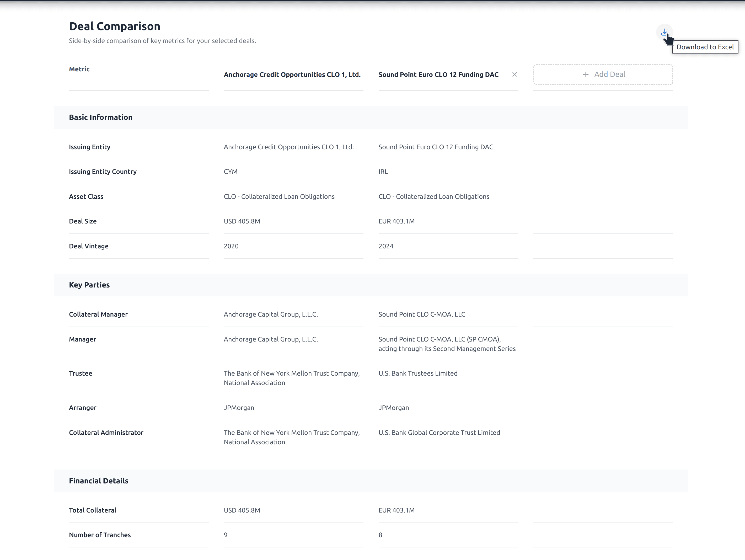This screenshot has width=745, height=560.
Task: Select the Sound Point Euro CLO column header
Action: [438, 74]
